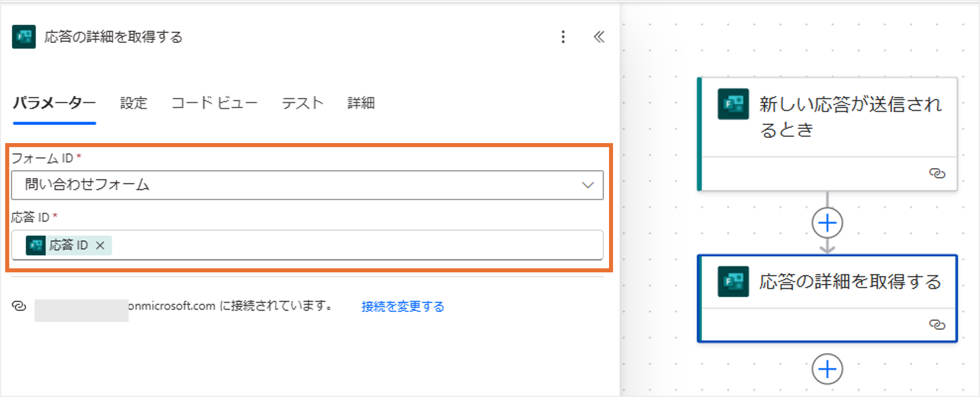Screen dimensions: 980x397
Task: Insert a step between trigger and action
Action: point(827,223)
